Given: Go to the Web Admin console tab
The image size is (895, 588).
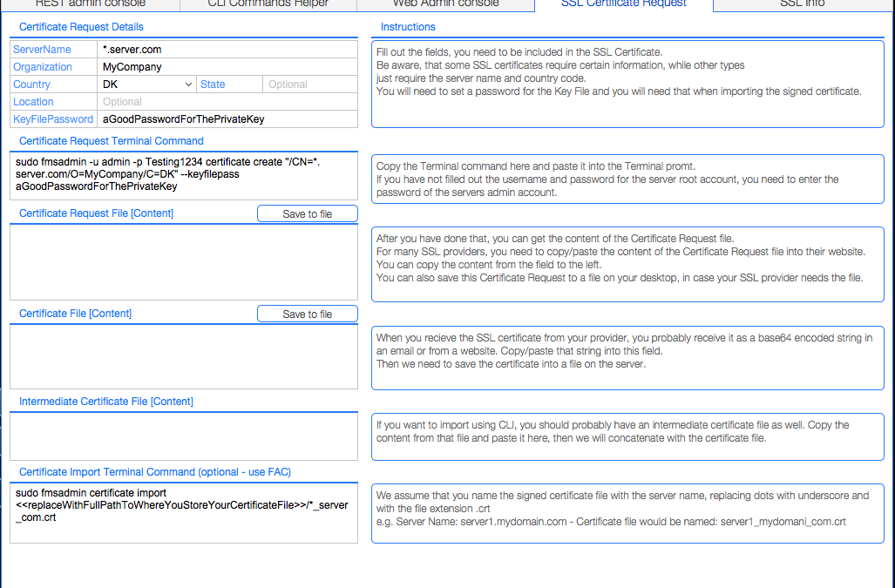Looking at the screenshot, I should coord(446,4).
